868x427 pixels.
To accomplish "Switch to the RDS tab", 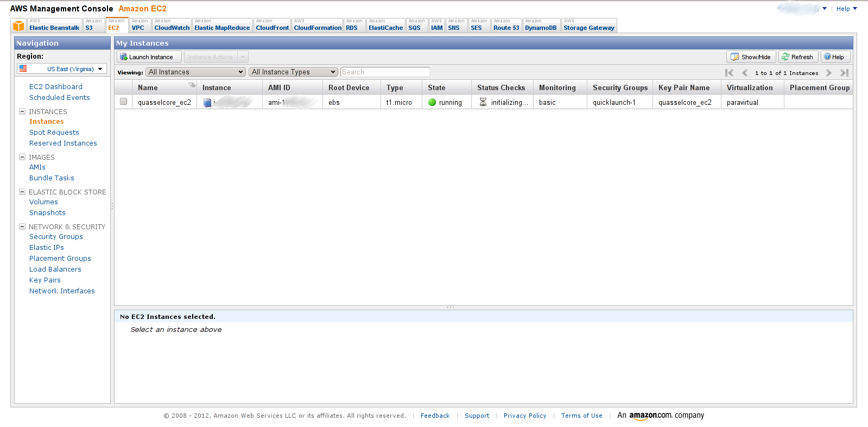I will click(354, 26).
